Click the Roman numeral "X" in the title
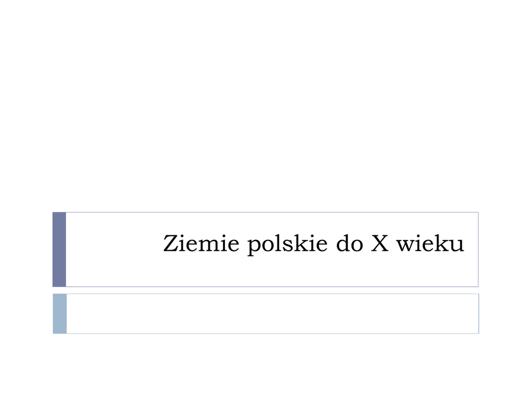Viewport: 532px width, 399px height. [379, 244]
